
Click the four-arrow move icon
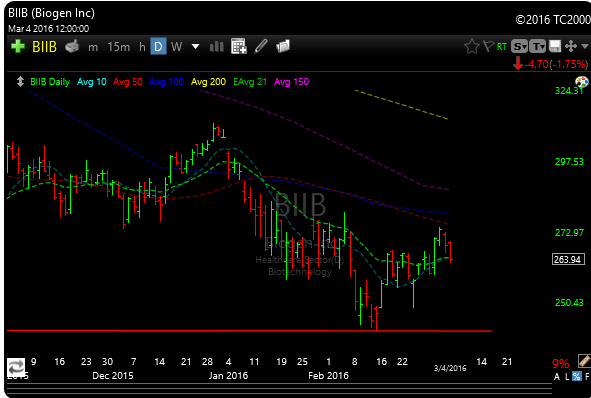(x=571, y=46)
